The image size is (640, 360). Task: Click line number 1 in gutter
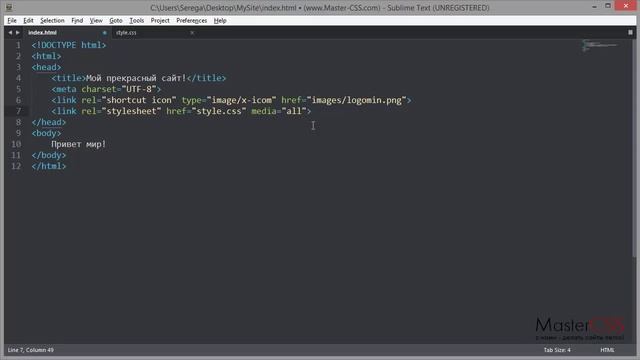[x=18, y=45]
